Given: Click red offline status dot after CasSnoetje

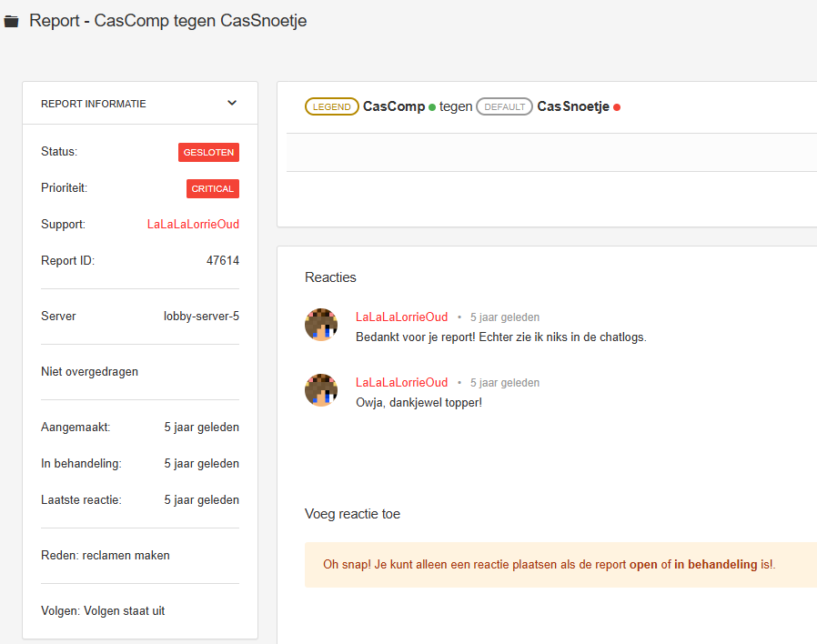Looking at the screenshot, I should 617,107.
